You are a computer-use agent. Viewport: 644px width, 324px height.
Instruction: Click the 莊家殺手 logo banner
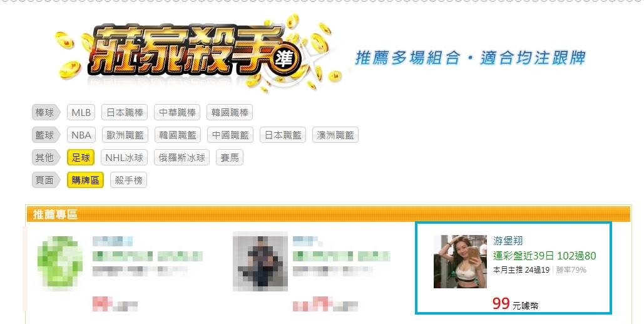click(197, 53)
